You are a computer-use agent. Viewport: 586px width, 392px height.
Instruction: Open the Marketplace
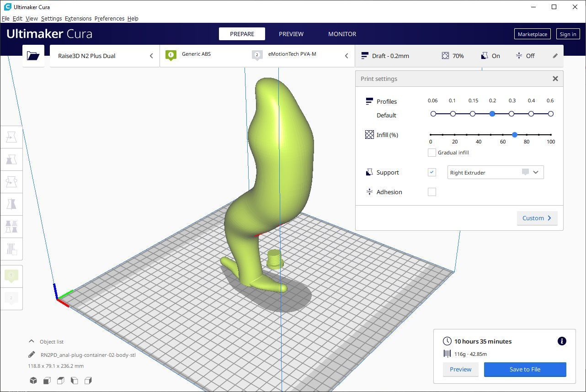[532, 34]
